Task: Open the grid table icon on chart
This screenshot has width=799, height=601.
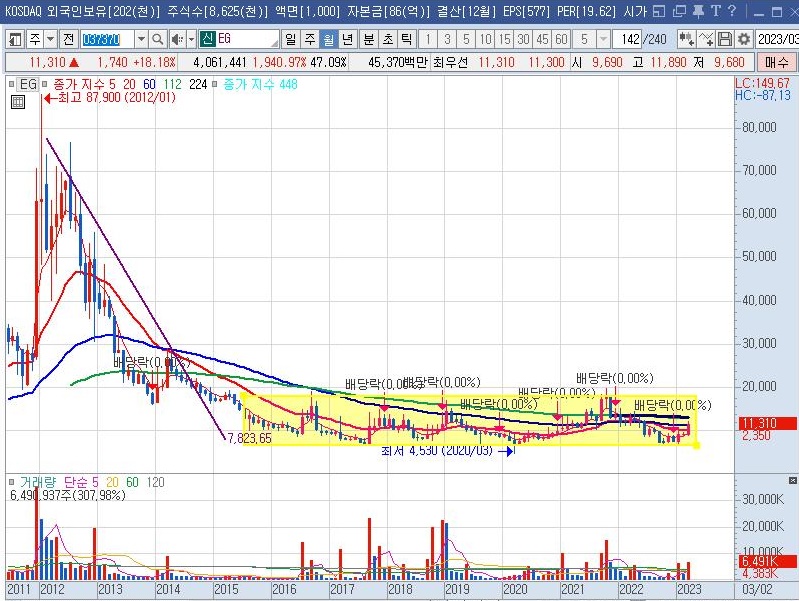Action: click(x=17, y=102)
